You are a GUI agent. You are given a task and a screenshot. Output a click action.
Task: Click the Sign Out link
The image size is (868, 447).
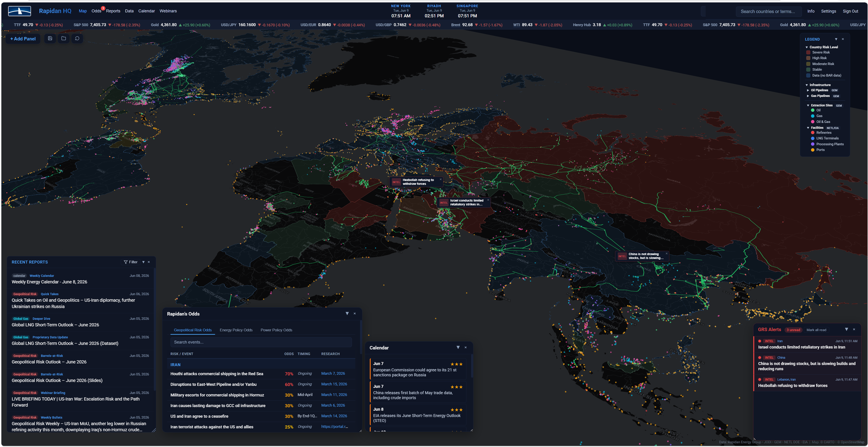tap(850, 11)
